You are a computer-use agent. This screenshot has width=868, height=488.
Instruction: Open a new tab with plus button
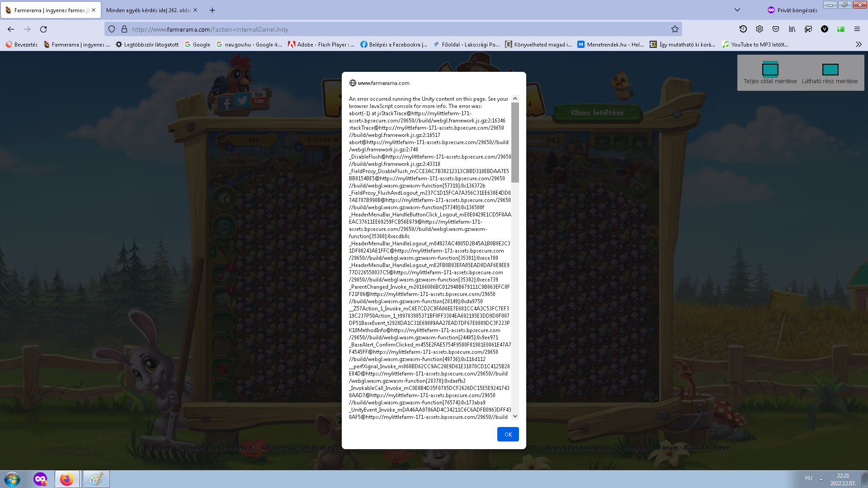212,10
